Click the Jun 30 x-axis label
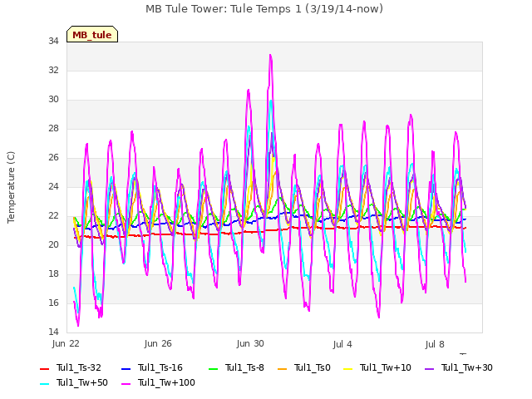 tap(250, 343)
